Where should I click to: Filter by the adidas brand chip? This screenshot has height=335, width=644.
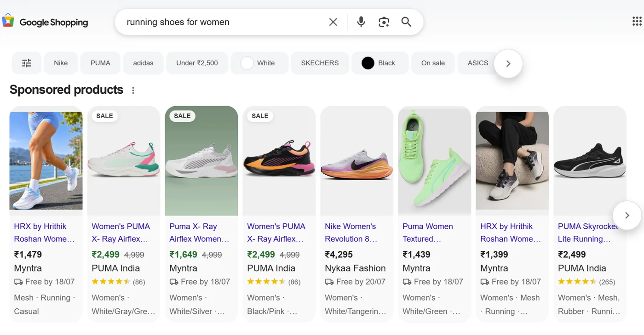[x=143, y=63]
